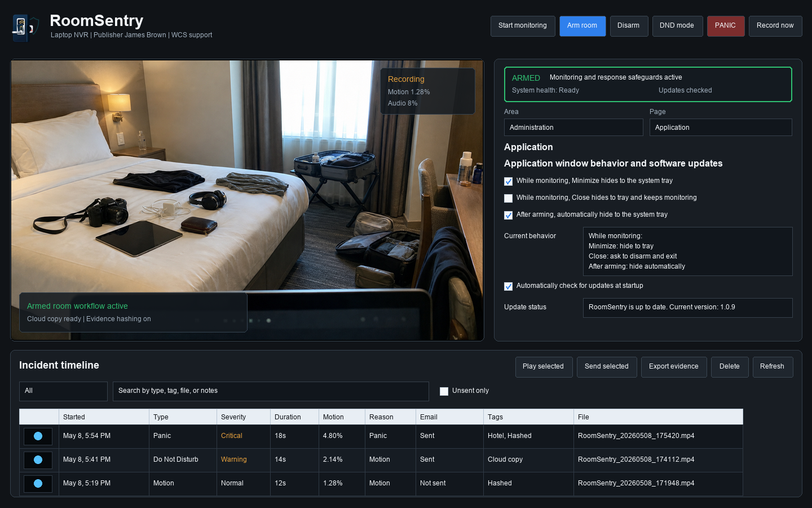Click the Hotel, Hashed tags cell
This screenshot has height=508, width=812.
pos(528,436)
